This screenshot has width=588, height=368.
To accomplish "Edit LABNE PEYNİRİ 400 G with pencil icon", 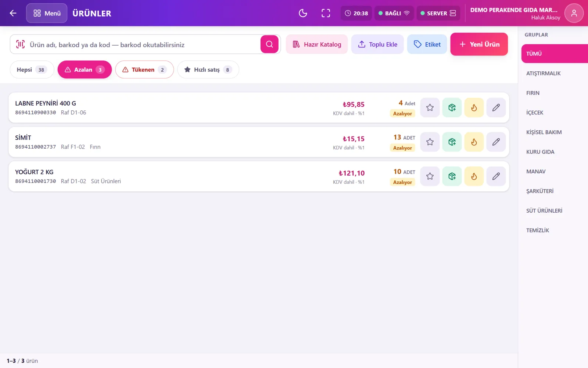I will tap(496, 107).
